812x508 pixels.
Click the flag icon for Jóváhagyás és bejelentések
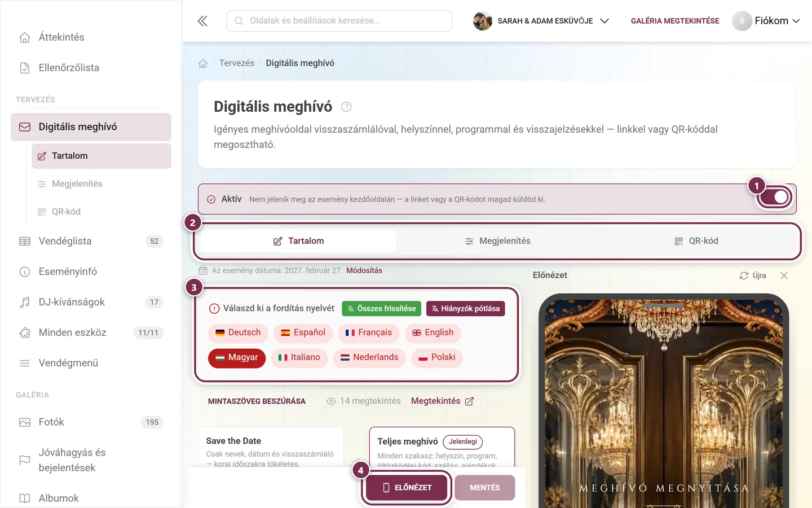coord(25,460)
